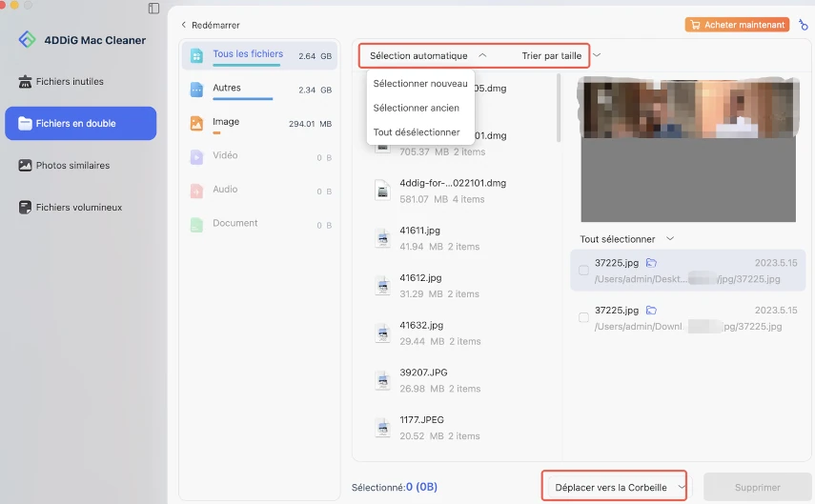
Task: Reveal Desktop 37225.jpg with folder icon
Action: [x=651, y=263]
